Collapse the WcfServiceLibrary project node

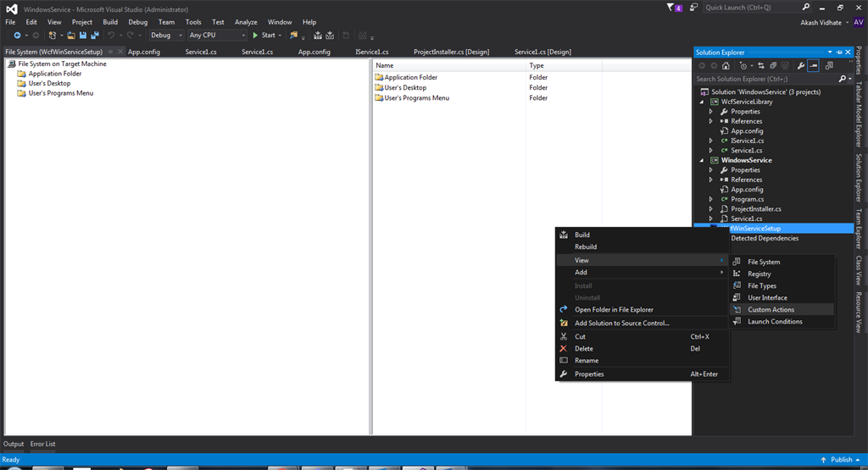coord(702,102)
